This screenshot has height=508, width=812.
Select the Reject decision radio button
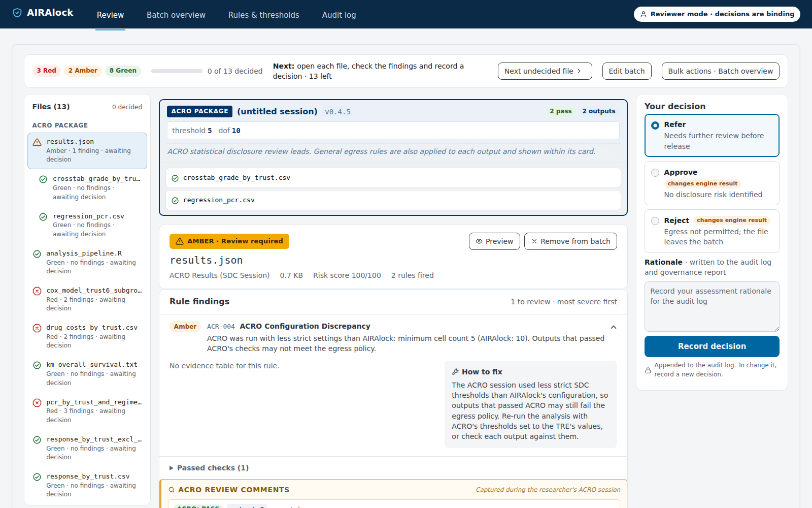(x=655, y=221)
